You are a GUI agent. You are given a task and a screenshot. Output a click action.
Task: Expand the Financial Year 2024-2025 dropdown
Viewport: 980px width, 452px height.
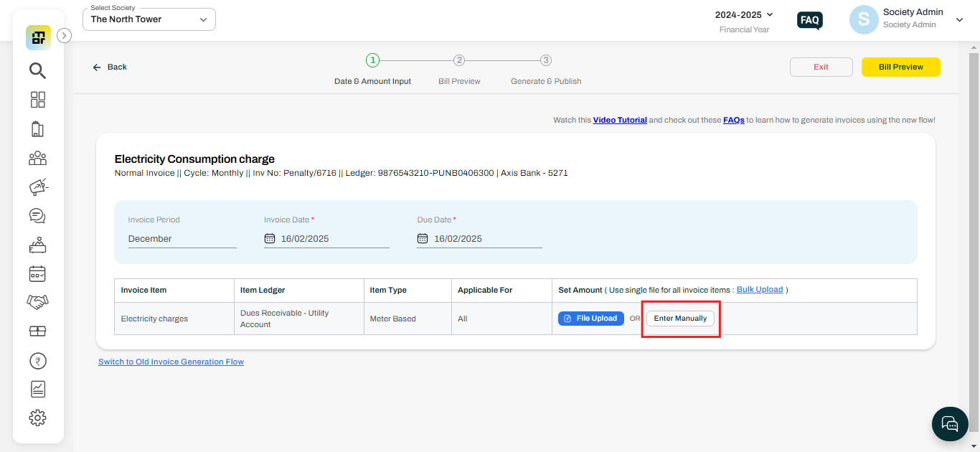click(x=744, y=14)
